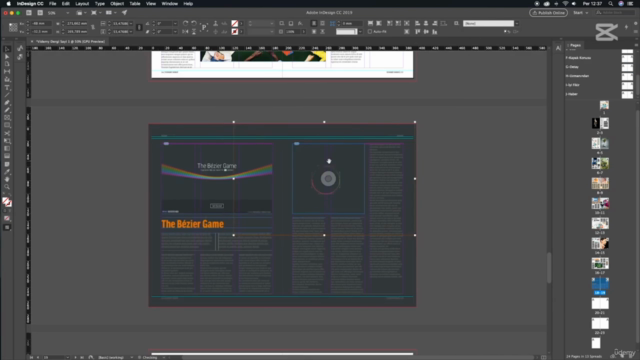Expand the rotation angle dropdown

point(175,23)
